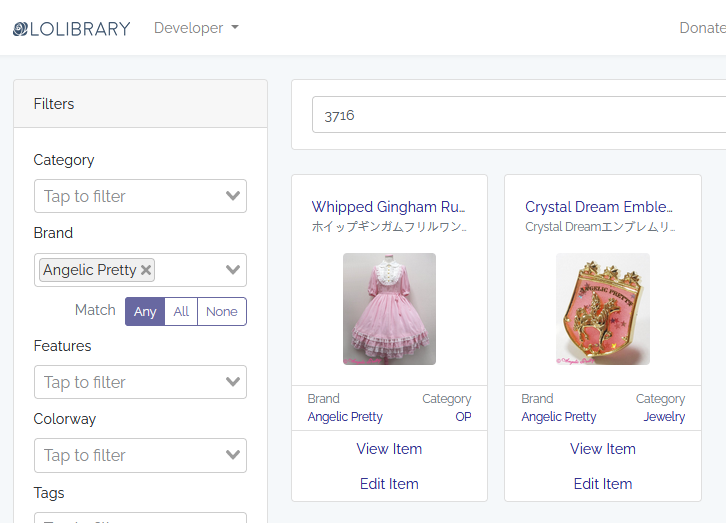Remove the Angelic Pretty brand tag

point(146,270)
